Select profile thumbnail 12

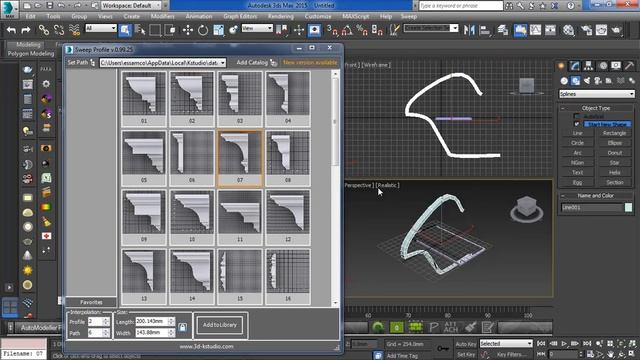[288, 217]
